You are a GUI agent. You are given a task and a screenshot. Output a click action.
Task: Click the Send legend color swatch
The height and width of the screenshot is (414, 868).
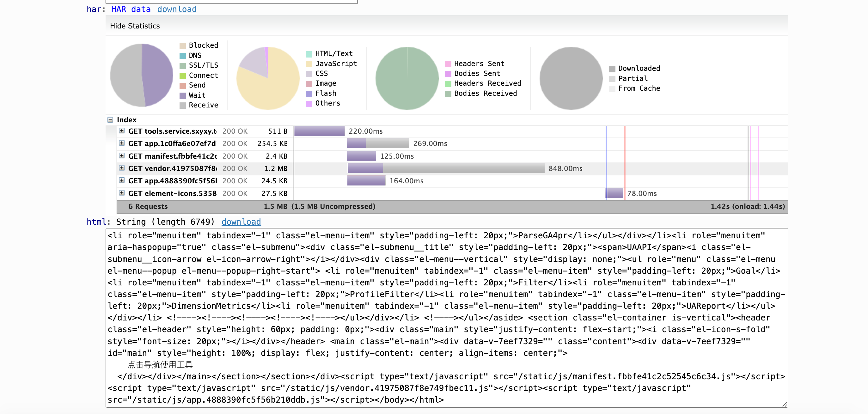point(183,86)
